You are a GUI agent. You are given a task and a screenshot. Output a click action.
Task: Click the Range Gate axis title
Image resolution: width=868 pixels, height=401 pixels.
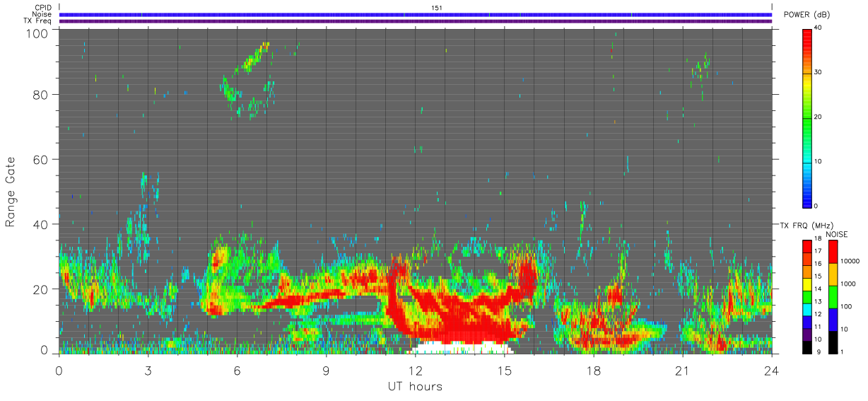11,191
